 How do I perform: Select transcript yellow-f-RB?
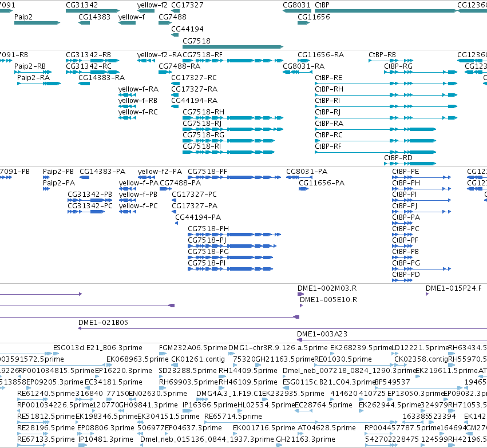click(128, 106)
